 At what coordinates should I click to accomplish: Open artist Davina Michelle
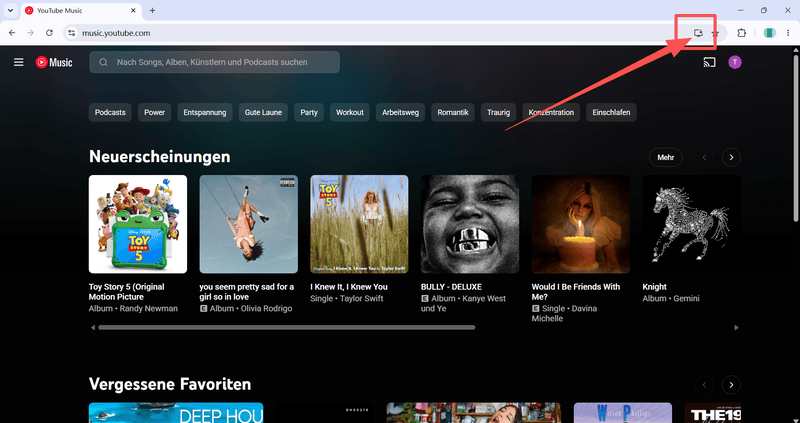click(x=564, y=313)
